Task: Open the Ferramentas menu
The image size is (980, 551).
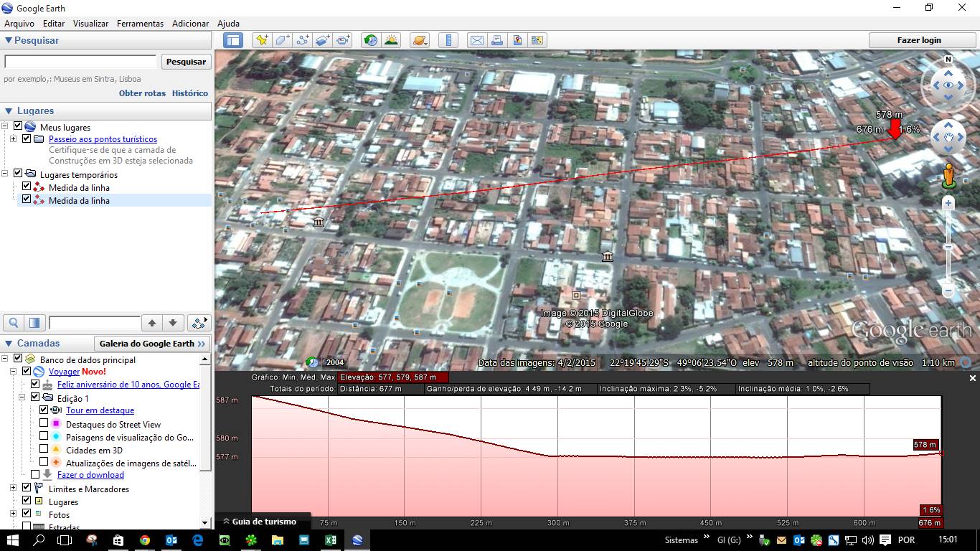Action: (140, 24)
